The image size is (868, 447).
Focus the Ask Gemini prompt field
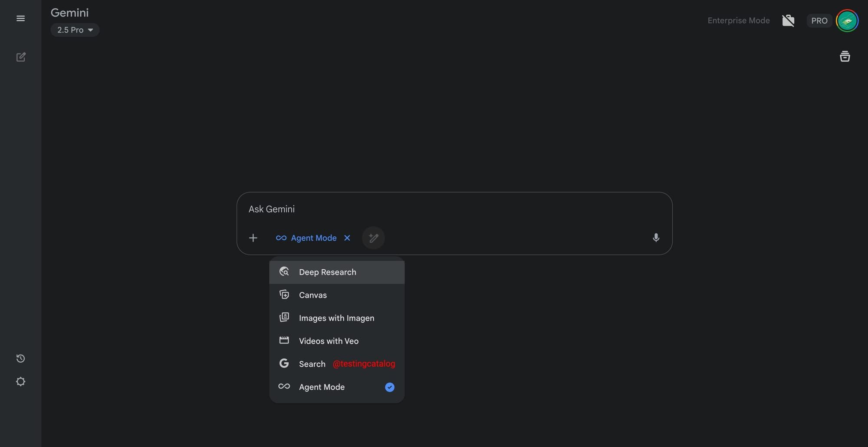pos(454,209)
